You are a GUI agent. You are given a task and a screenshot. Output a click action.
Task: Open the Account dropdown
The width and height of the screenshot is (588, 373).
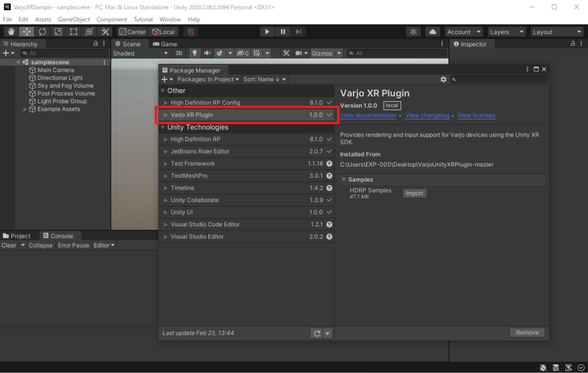[465, 32]
